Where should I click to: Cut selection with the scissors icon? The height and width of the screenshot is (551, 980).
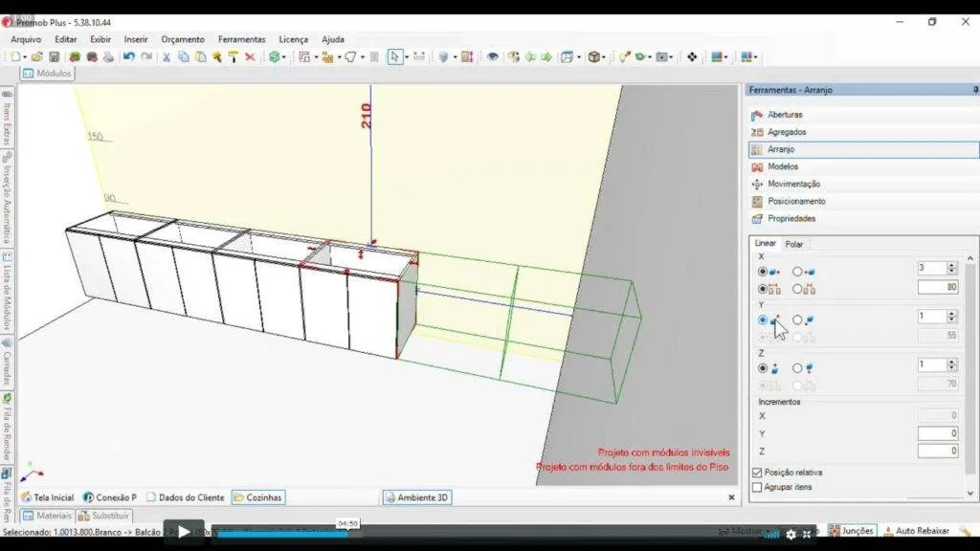(167, 56)
